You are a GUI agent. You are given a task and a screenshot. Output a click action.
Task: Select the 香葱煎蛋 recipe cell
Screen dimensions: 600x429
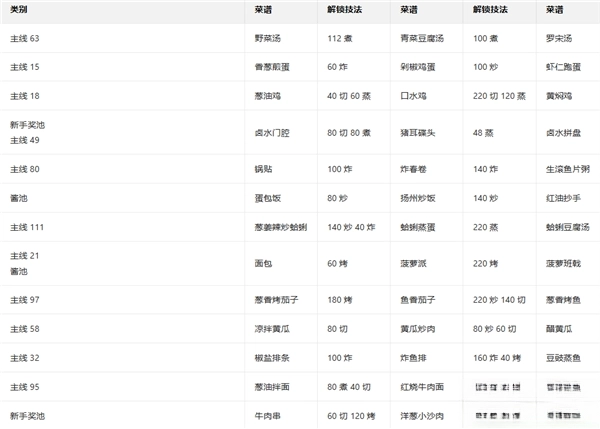pos(273,67)
